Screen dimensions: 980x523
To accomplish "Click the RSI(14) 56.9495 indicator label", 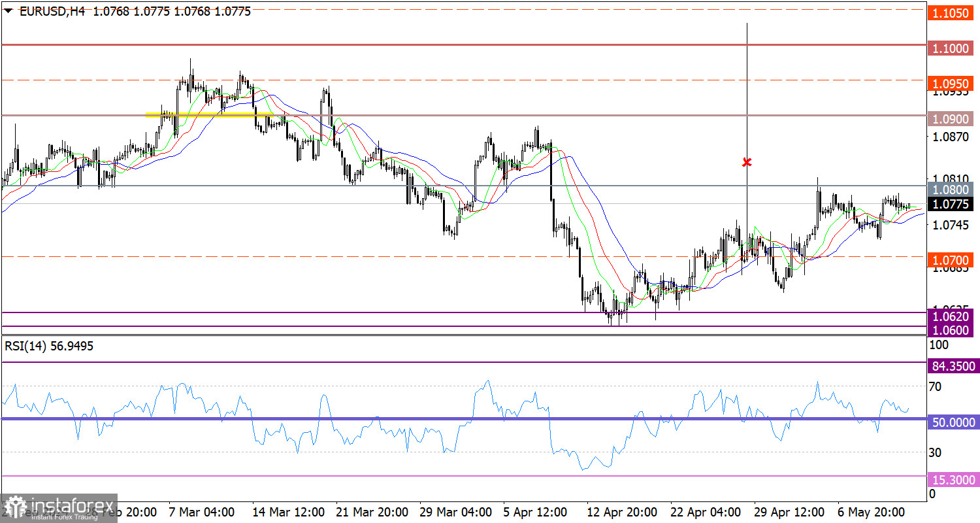I will pos(49,346).
